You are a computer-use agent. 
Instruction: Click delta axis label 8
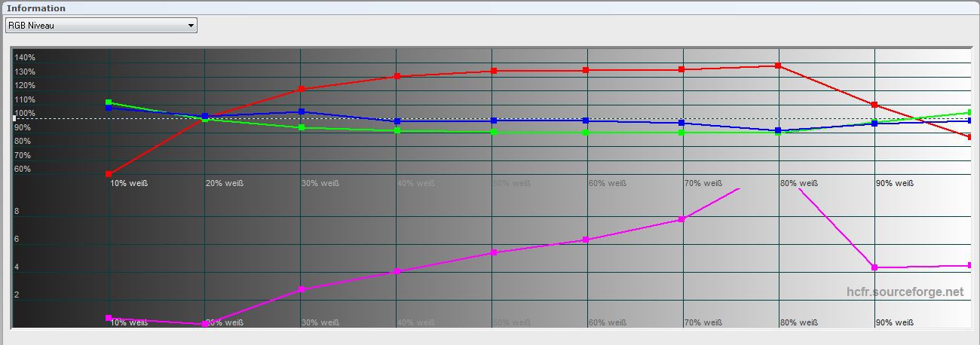pos(17,212)
